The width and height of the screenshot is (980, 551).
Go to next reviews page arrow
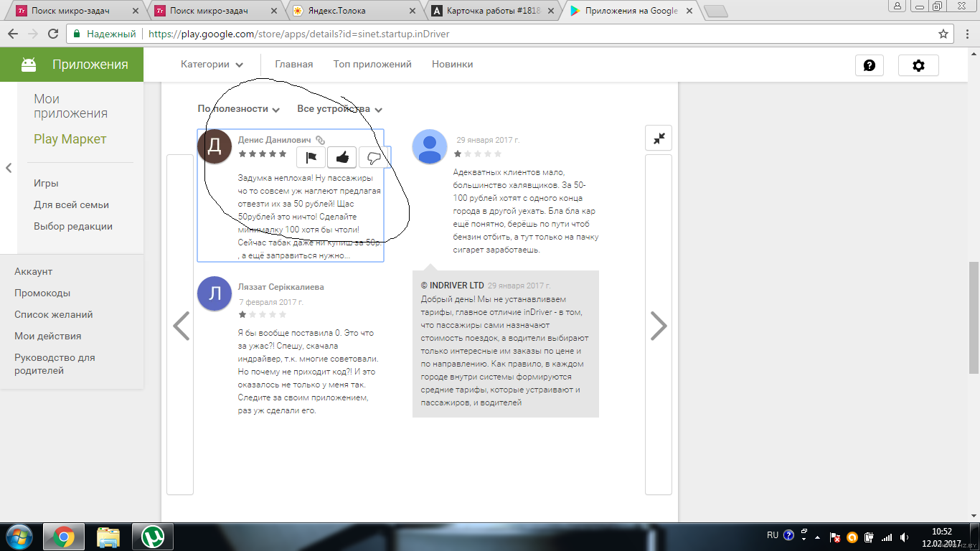(659, 325)
